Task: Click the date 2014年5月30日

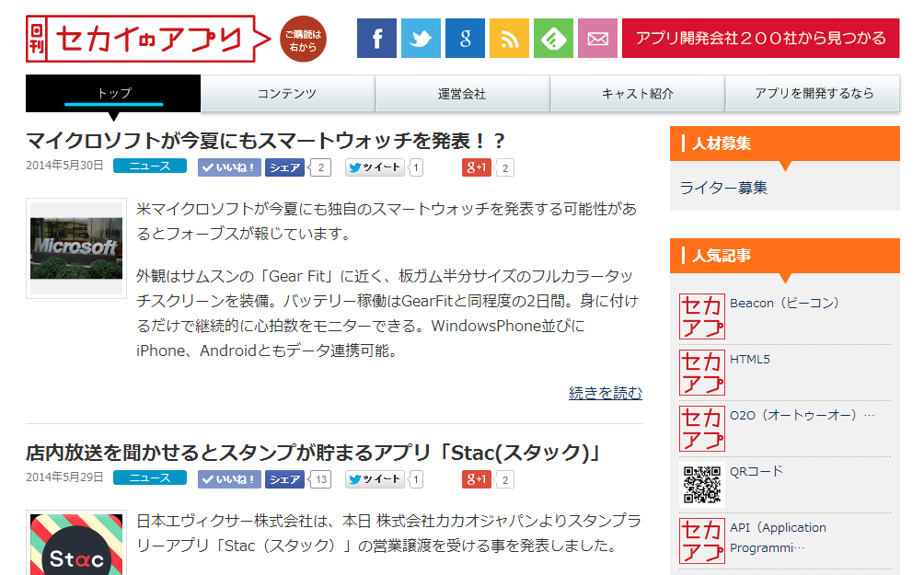Action: (64, 166)
